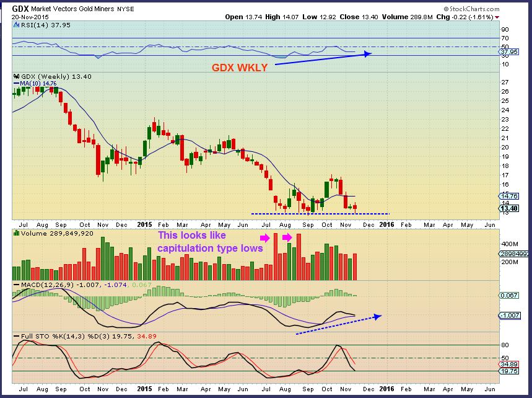The image size is (532, 398).
Task: Click the 28984992 volume axis tag
Action: (x=513, y=254)
